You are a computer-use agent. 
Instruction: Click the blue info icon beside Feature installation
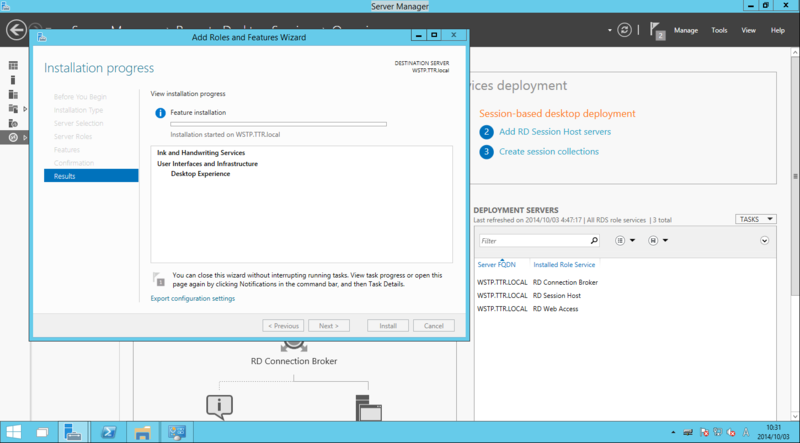coord(160,113)
